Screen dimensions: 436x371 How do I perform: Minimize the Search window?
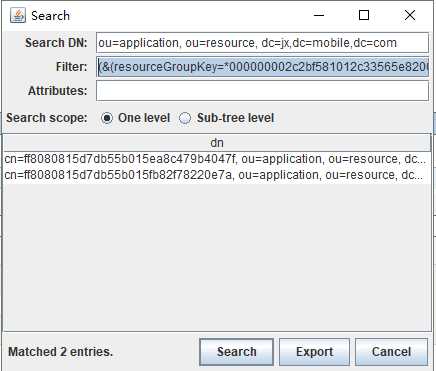coord(319,15)
